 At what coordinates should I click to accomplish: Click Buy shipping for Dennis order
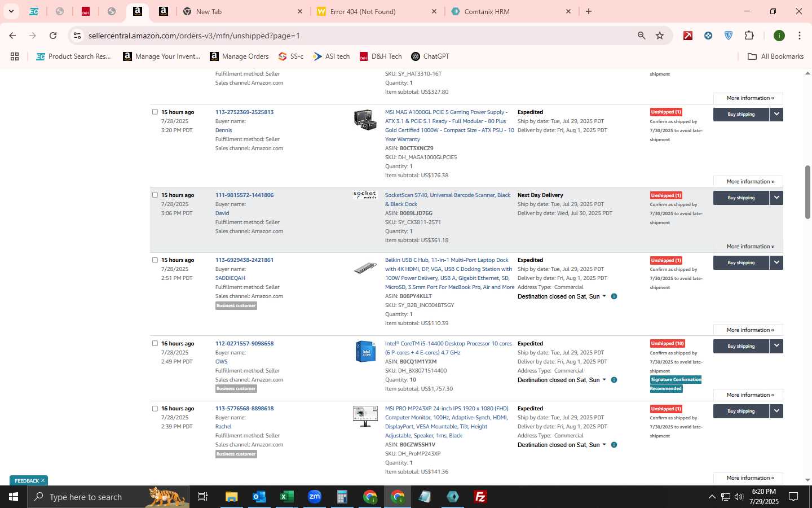tap(741, 114)
